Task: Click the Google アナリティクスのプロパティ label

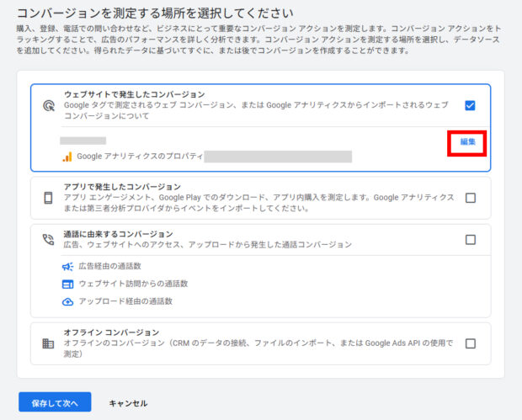Action: coord(139,157)
